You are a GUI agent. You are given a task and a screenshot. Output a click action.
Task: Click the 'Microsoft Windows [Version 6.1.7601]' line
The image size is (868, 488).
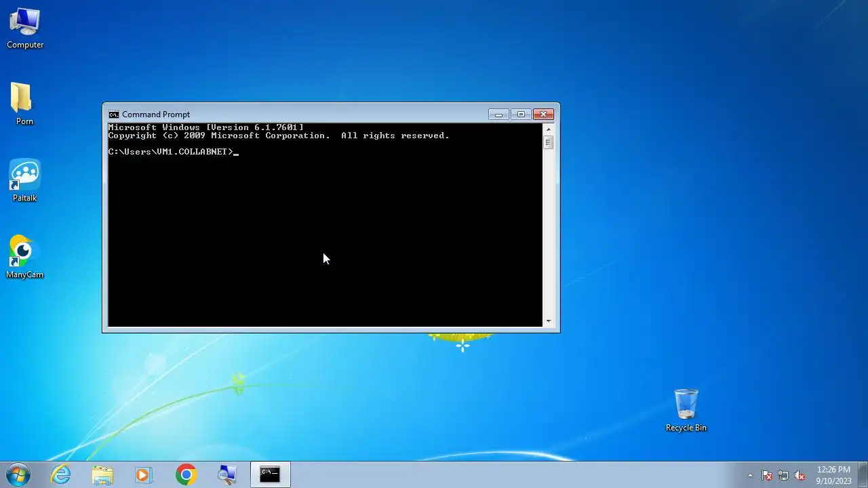tap(206, 127)
